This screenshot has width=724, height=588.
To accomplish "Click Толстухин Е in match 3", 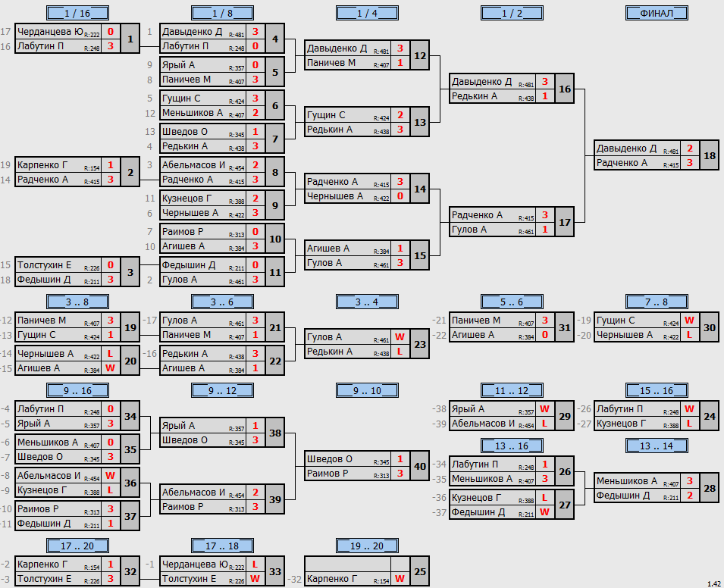I will point(44,265).
